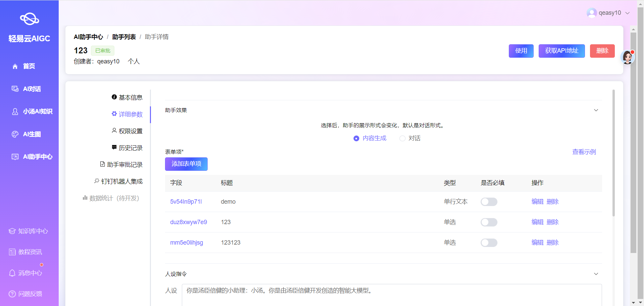Click the 基本信息 info icon
Screen dimensions: 644x306
pos(114,97)
